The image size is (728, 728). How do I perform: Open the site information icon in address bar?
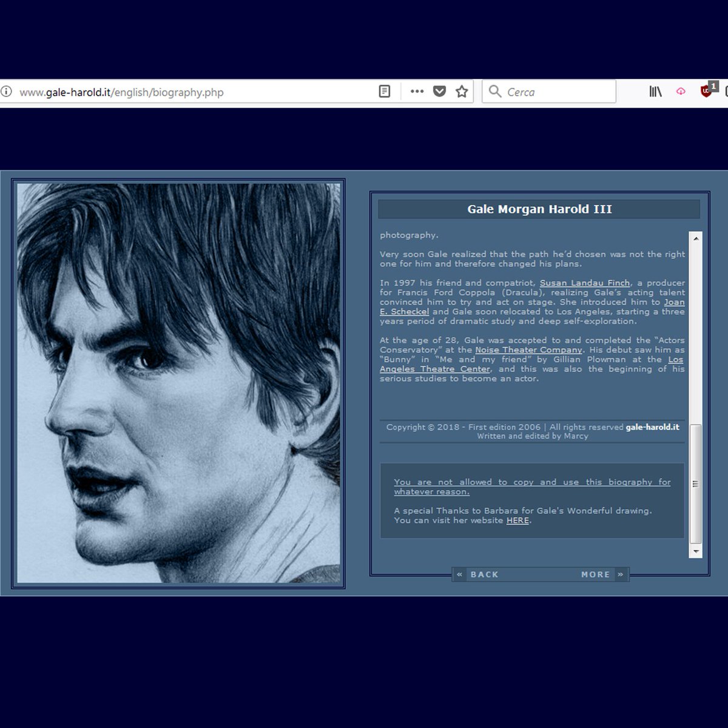coord(6,92)
